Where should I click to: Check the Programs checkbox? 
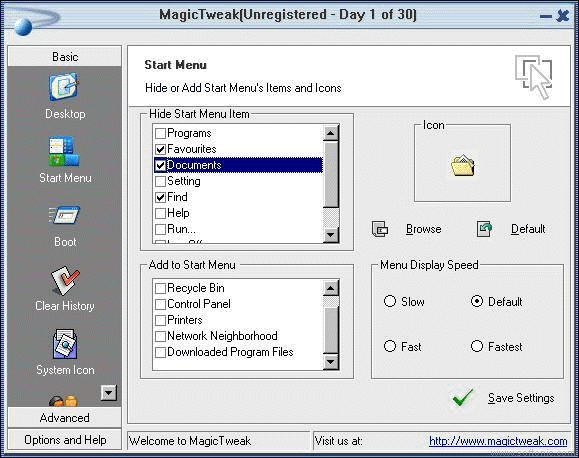(x=160, y=133)
